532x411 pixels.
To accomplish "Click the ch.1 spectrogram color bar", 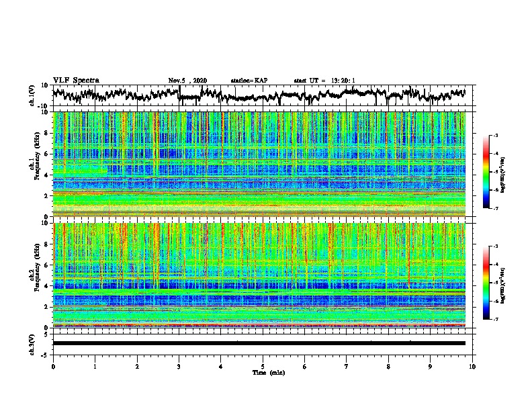I will coord(486,172).
